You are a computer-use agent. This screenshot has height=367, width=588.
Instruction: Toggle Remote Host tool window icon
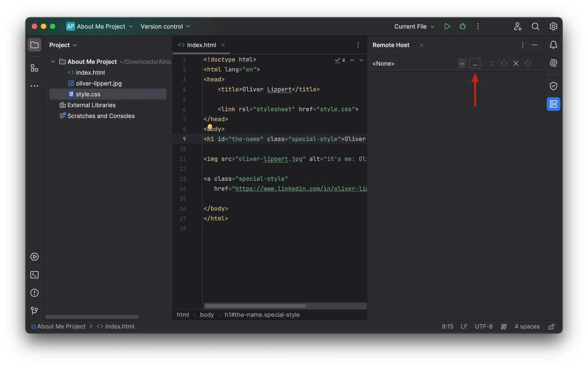[554, 104]
